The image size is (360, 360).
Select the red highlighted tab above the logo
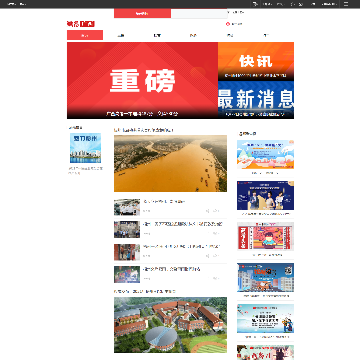[142, 14]
